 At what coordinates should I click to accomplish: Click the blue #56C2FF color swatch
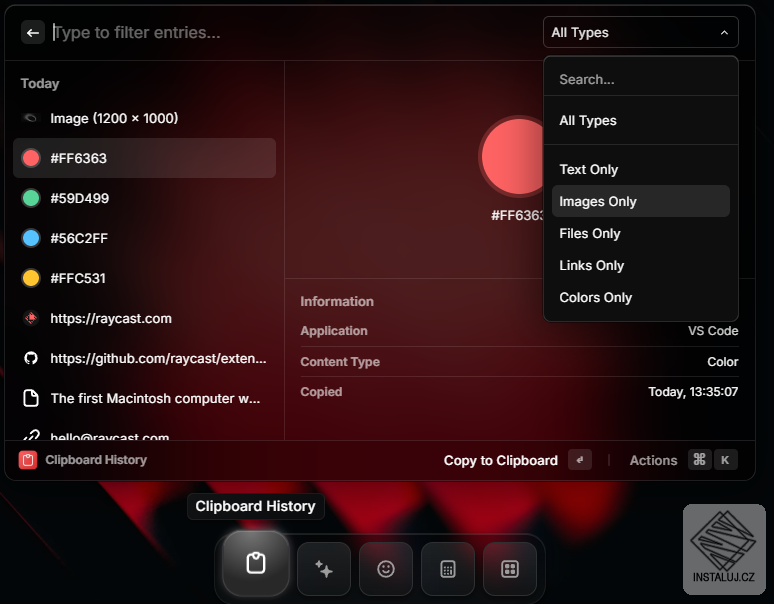(31, 238)
